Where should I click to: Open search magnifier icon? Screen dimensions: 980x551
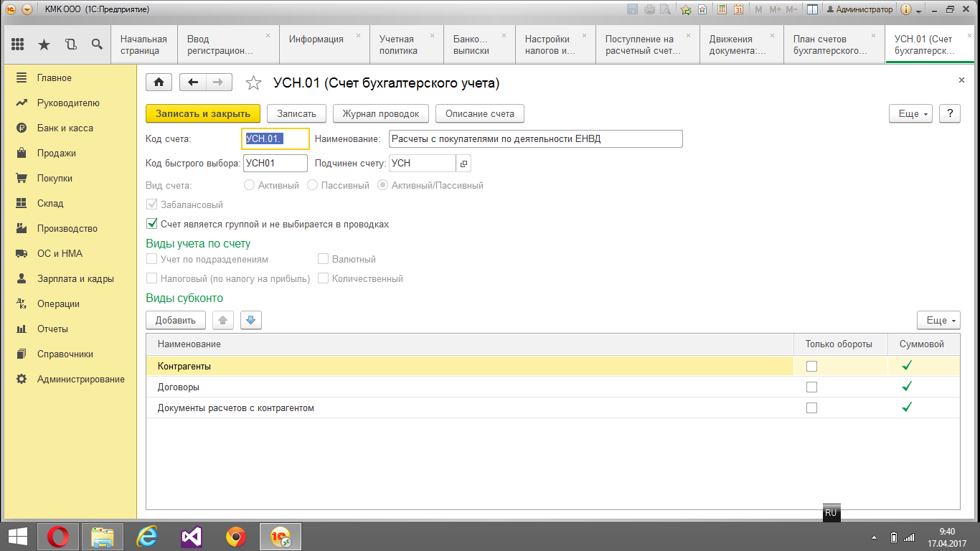tap(97, 44)
